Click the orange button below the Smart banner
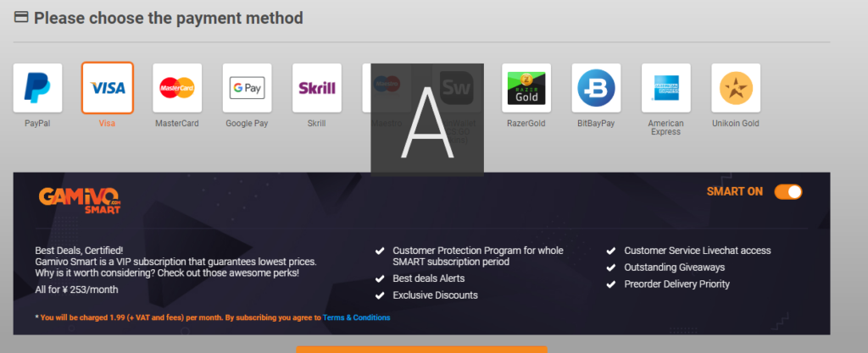The image size is (868, 353). coord(421,350)
